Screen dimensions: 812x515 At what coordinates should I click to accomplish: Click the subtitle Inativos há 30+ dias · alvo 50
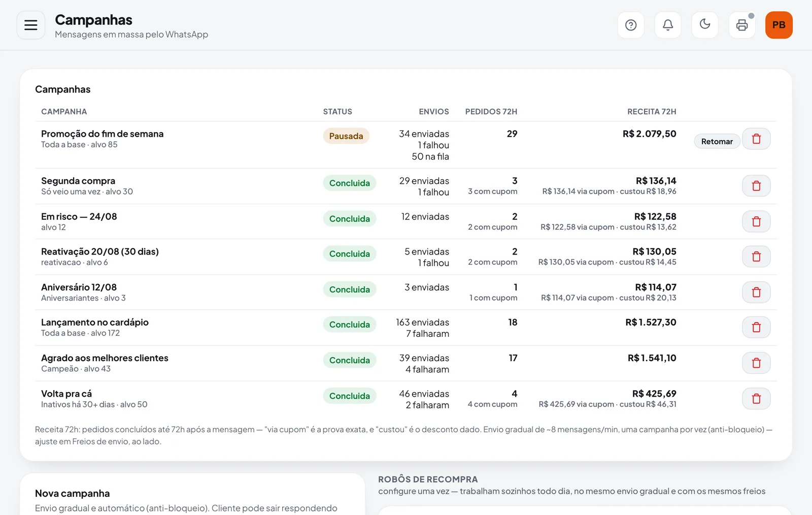[x=94, y=404]
